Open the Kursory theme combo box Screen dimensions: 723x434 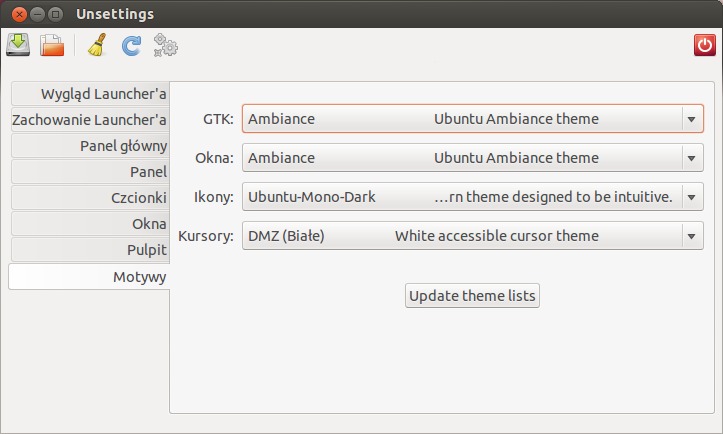point(473,236)
